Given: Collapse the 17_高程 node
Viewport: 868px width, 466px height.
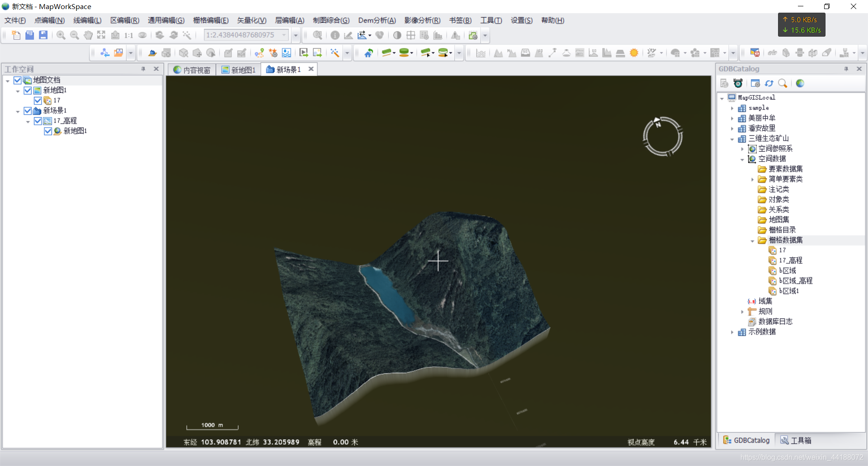Looking at the screenshot, I should [28, 122].
